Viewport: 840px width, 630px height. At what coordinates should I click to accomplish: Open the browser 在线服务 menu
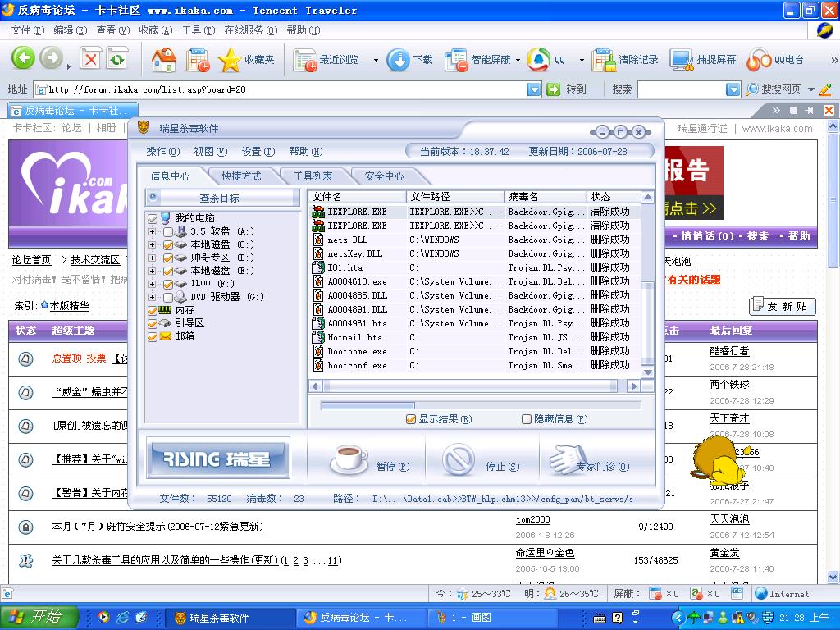[x=251, y=30]
